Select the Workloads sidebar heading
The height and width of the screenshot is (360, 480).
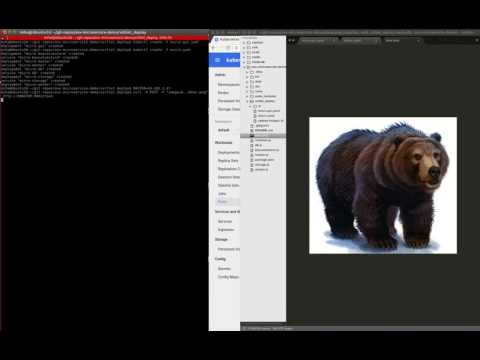pyautogui.click(x=223, y=143)
